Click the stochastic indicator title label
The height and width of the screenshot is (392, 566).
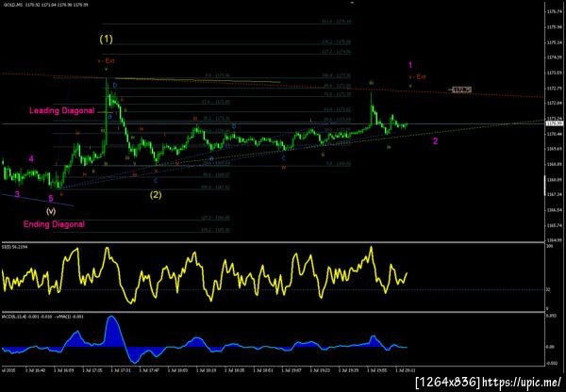[x=13, y=246]
